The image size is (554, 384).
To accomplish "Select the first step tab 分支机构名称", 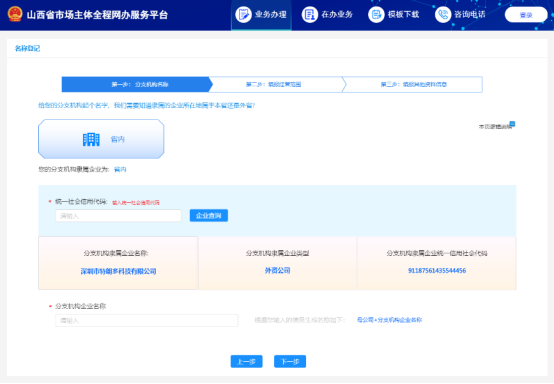I will tap(137, 84).
